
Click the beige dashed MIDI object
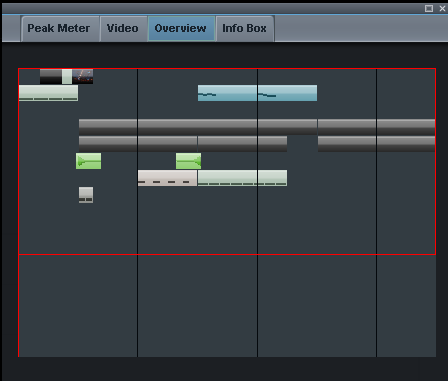pos(167,178)
